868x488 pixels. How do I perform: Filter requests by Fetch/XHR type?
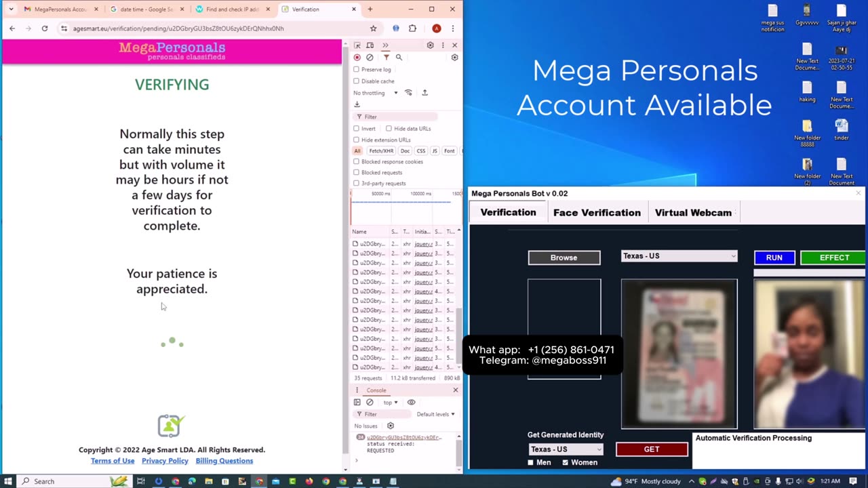[x=381, y=151]
